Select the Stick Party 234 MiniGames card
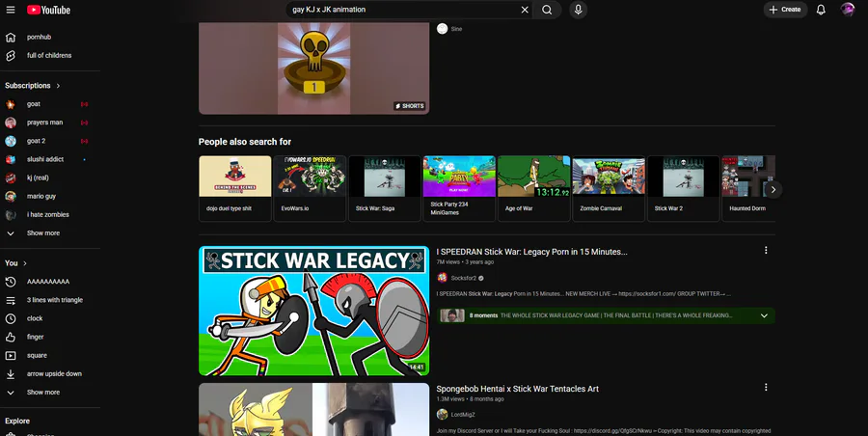 point(459,188)
